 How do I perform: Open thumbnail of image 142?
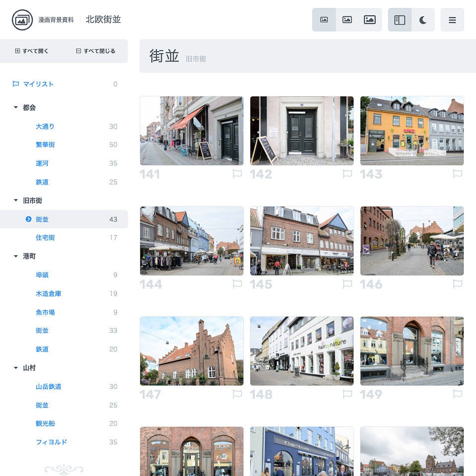[302, 131]
